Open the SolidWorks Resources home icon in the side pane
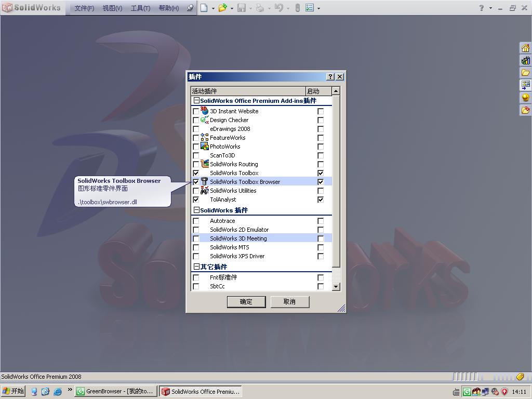 [526, 48]
